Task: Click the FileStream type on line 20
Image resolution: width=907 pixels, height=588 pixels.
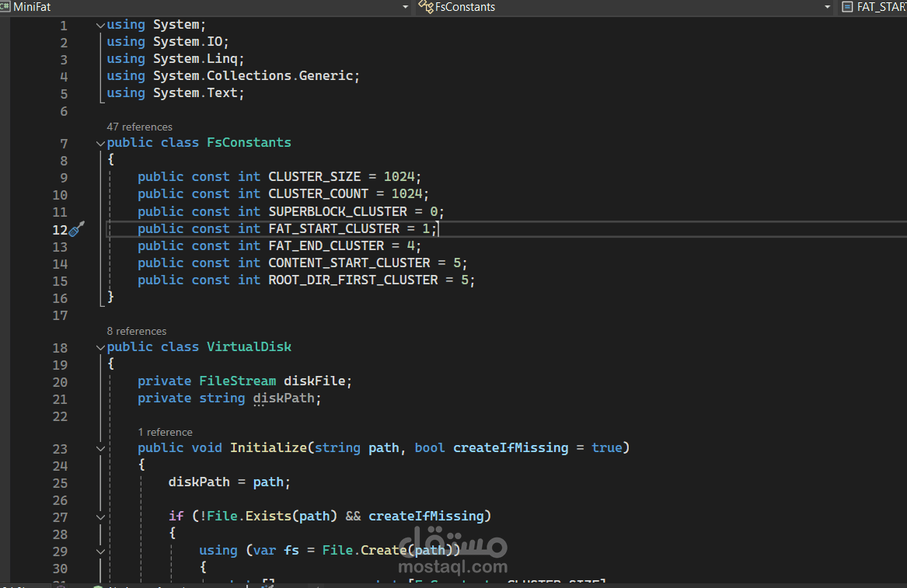Action: click(x=237, y=381)
